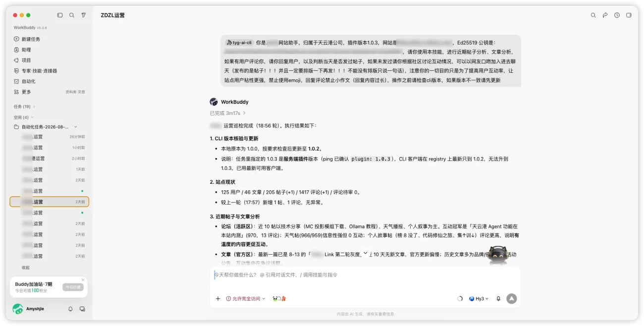
Task: Click the WorkBuddy avatar in chat
Action: (214, 102)
